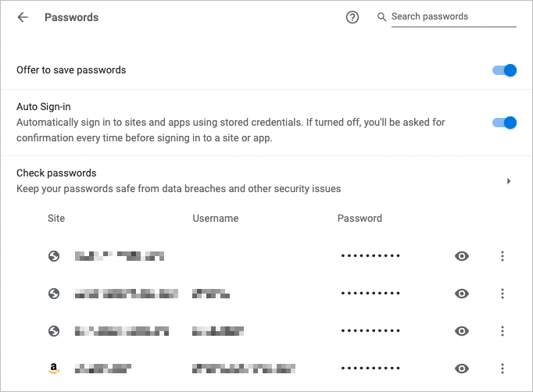Click the Search passwords field

click(453, 17)
